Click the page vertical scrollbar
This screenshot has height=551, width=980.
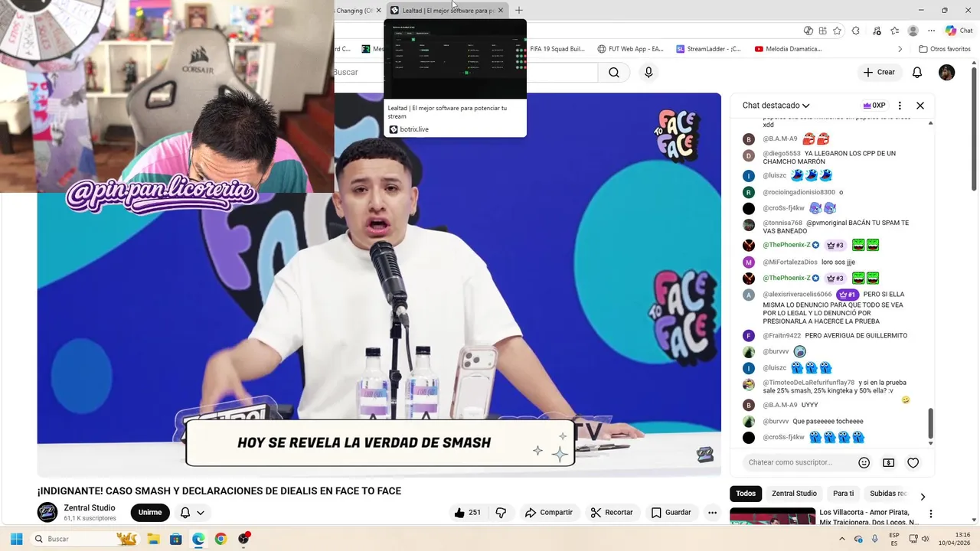tap(975, 127)
